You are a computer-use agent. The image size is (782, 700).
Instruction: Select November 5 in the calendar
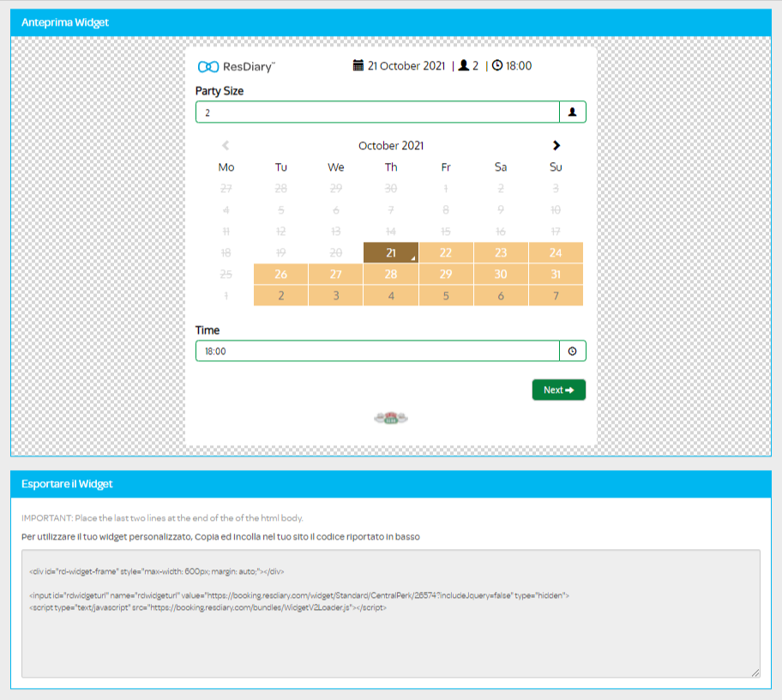point(446,295)
